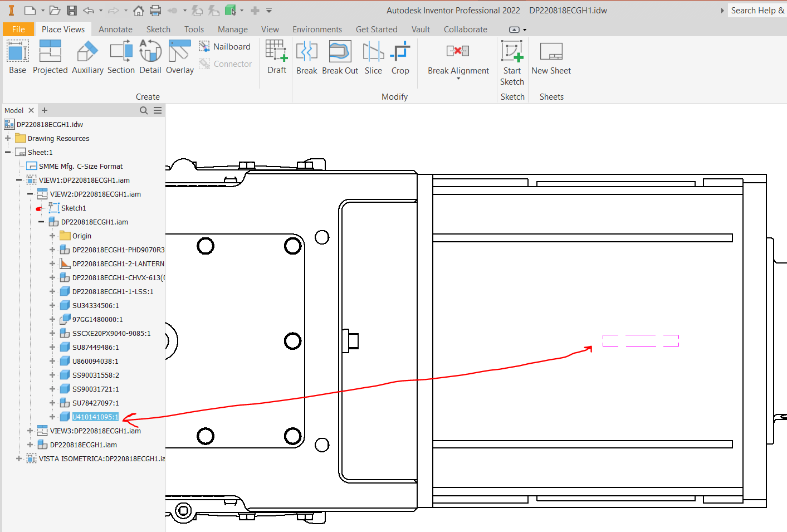Switch to the Annotate tab
787x532 pixels.
115,29
